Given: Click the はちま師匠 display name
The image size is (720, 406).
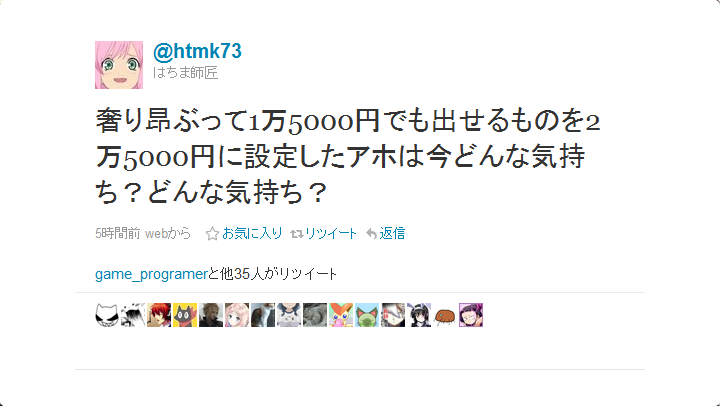Looking at the screenshot, I should 185,73.
